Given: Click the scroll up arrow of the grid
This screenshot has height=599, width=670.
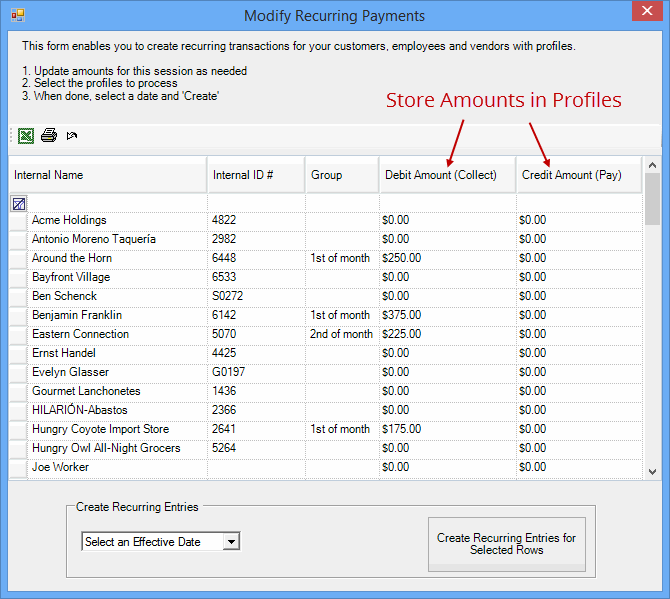Looking at the screenshot, I should [651, 165].
